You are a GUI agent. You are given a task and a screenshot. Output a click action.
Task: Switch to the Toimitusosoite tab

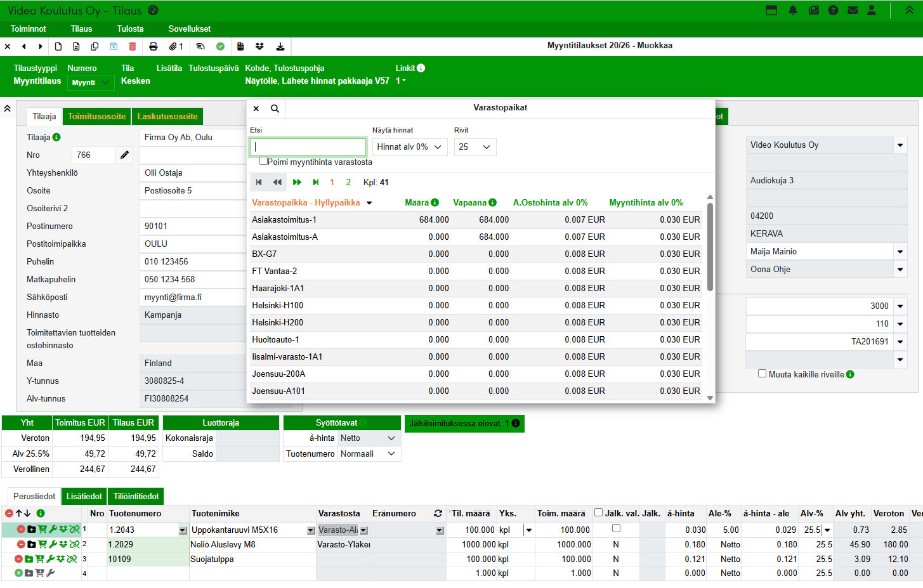(96, 117)
